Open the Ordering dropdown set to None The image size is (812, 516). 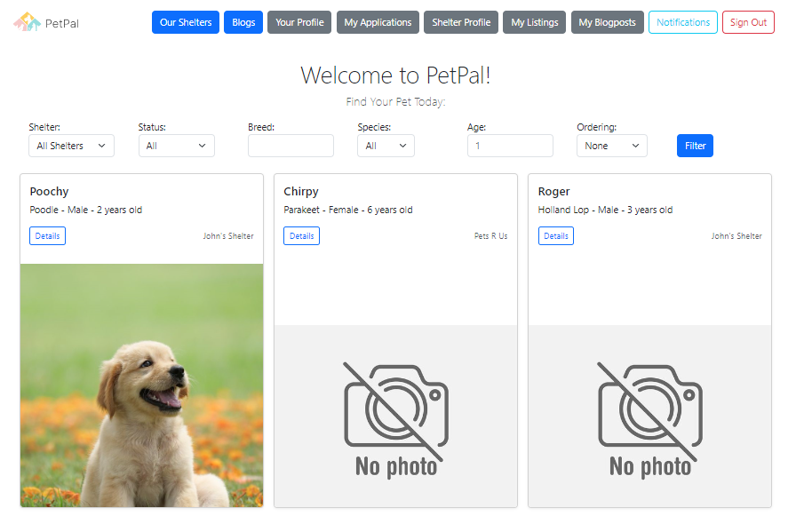point(612,146)
